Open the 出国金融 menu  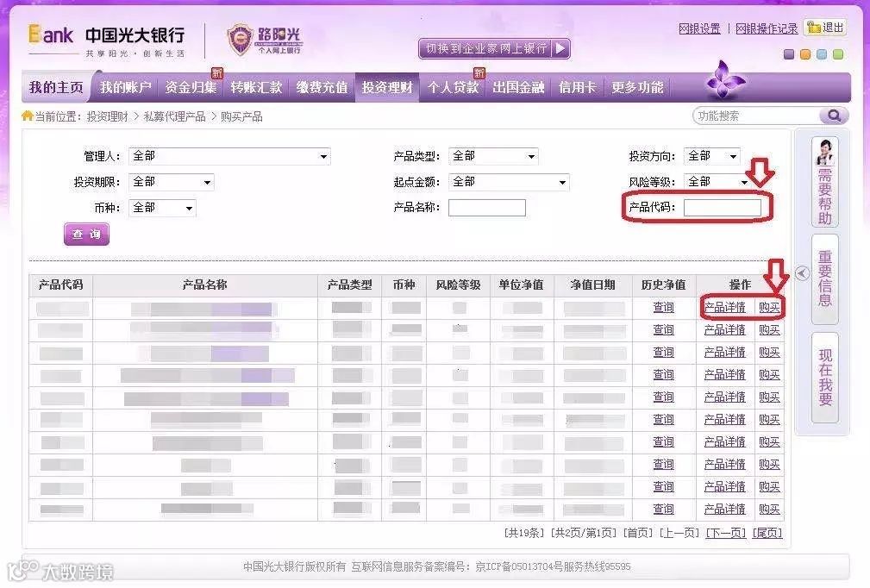(518, 87)
